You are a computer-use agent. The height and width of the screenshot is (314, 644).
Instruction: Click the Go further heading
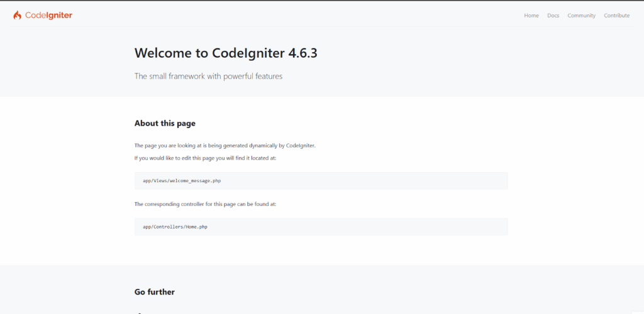[155, 292]
